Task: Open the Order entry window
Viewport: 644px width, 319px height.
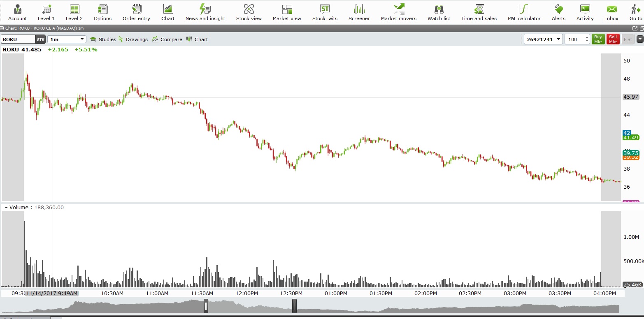Action: click(136, 12)
